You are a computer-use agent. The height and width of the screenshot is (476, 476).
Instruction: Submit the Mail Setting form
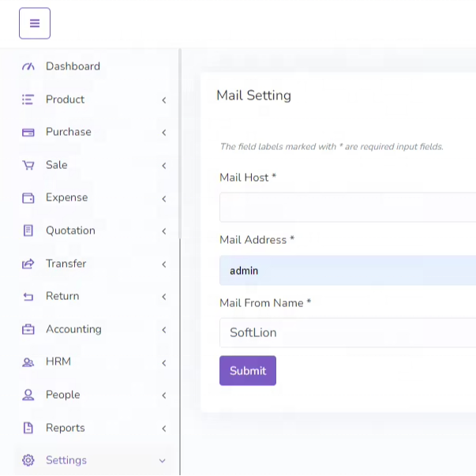(248, 371)
